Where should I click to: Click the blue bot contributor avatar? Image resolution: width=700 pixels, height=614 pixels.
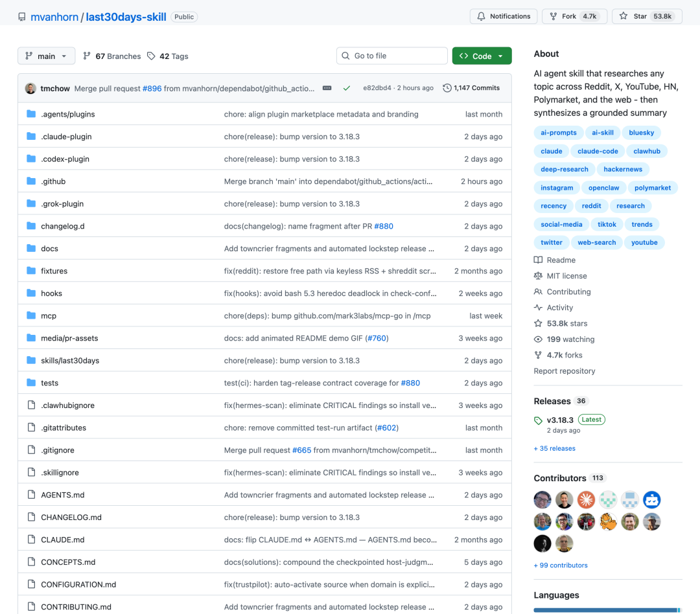point(652,500)
